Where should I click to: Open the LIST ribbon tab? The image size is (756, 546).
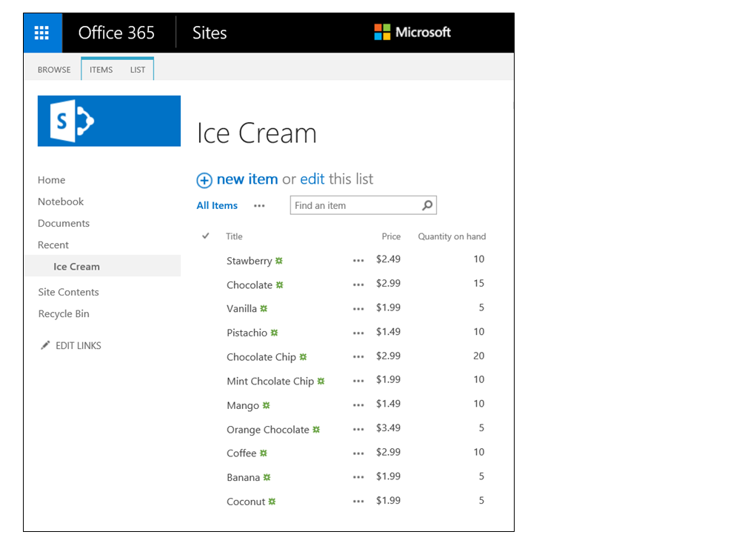click(138, 70)
